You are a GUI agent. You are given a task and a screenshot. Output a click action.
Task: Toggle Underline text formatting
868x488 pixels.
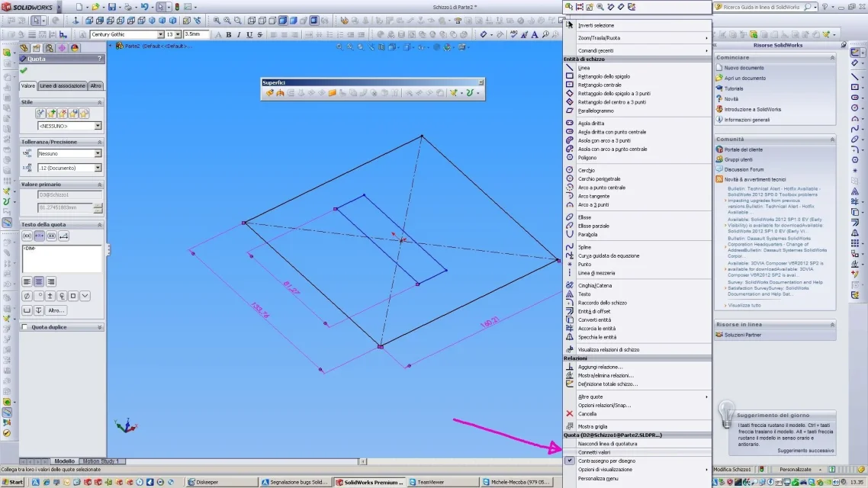[x=249, y=34]
